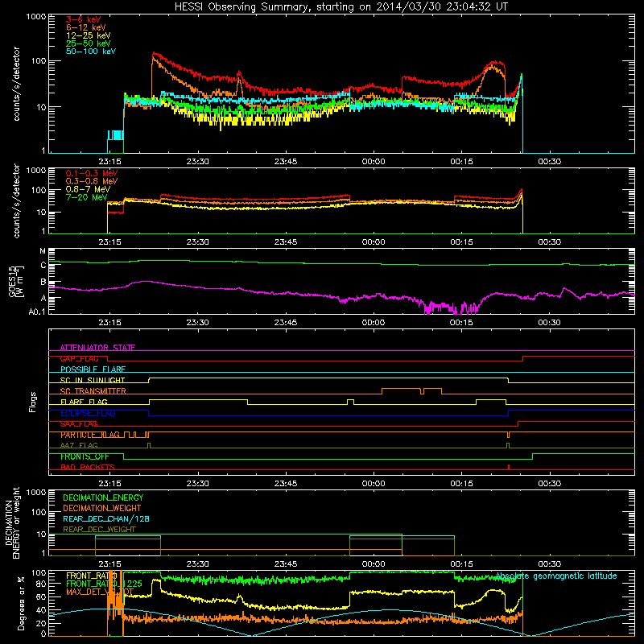Image resolution: width=644 pixels, height=644 pixels.
Task: Select the 12-25 keV legend label
Action: click(x=89, y=35)
